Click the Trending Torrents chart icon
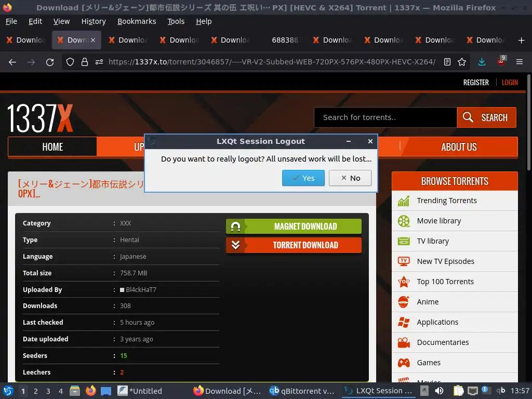This screenshot has height=399, width=532. [x=403, y=201]
